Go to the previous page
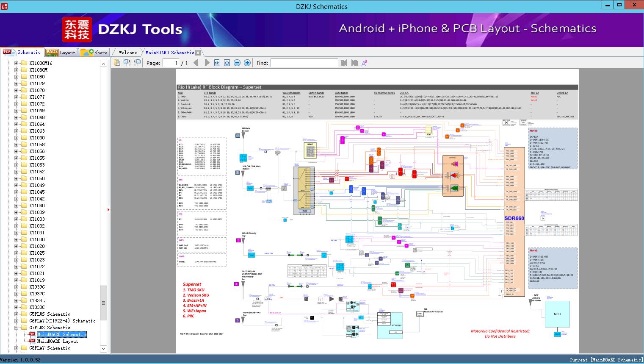The width and height of the screenshot is (644, 364). click(196, 63)
